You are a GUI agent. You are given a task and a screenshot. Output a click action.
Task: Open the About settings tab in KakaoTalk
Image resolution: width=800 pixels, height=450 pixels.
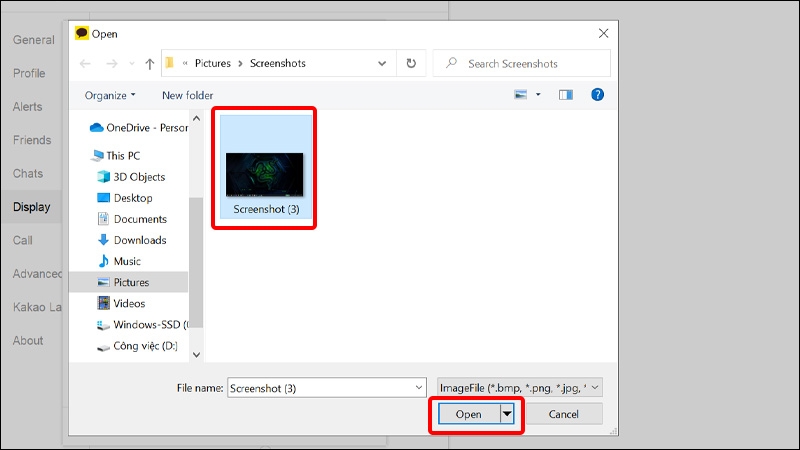pos(28,341)
